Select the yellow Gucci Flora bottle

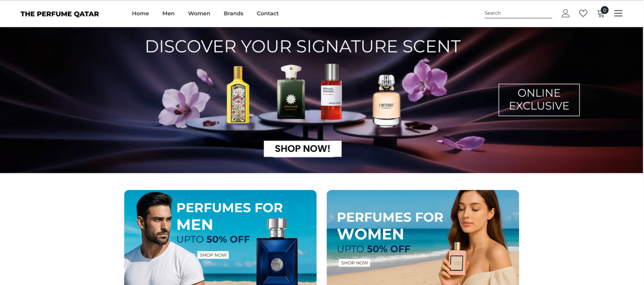tap(238, 95)
